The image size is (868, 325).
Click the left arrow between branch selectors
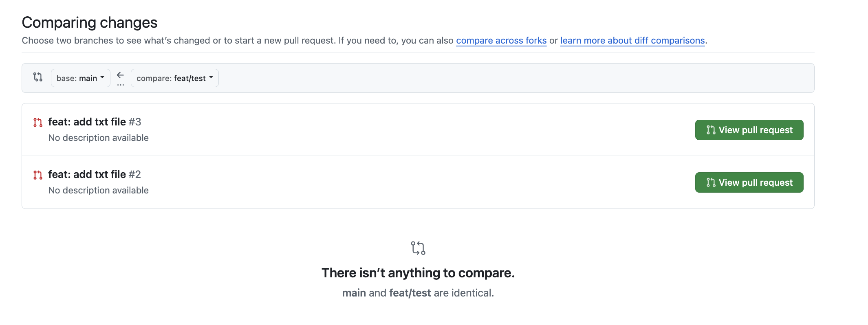tap(120, 75)
